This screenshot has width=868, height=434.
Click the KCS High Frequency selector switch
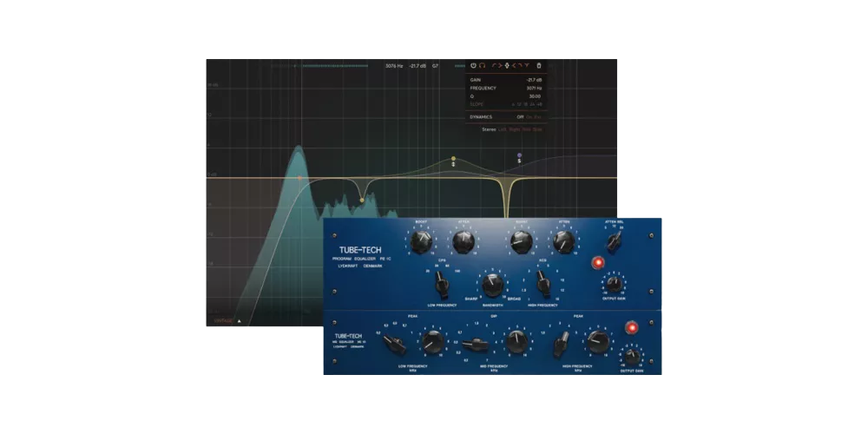542,286
